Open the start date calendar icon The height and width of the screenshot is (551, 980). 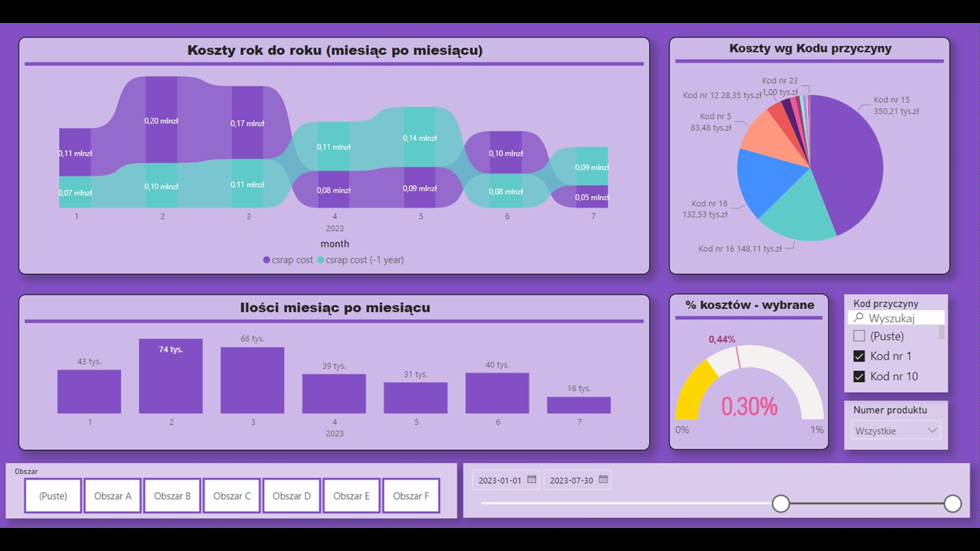pos(531,480)
